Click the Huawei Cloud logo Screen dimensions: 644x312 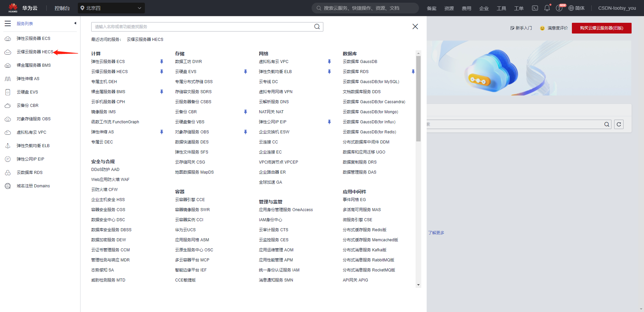[13, 8]
